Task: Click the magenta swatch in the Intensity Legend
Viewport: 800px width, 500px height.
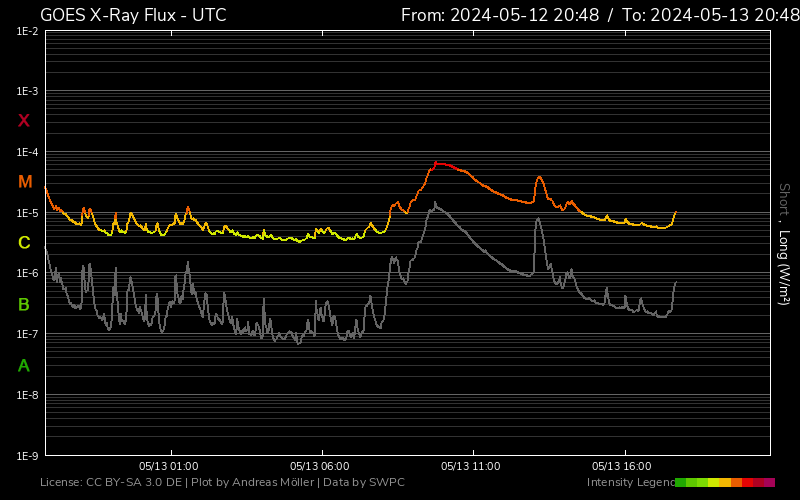Action: (x=769, y=483)
